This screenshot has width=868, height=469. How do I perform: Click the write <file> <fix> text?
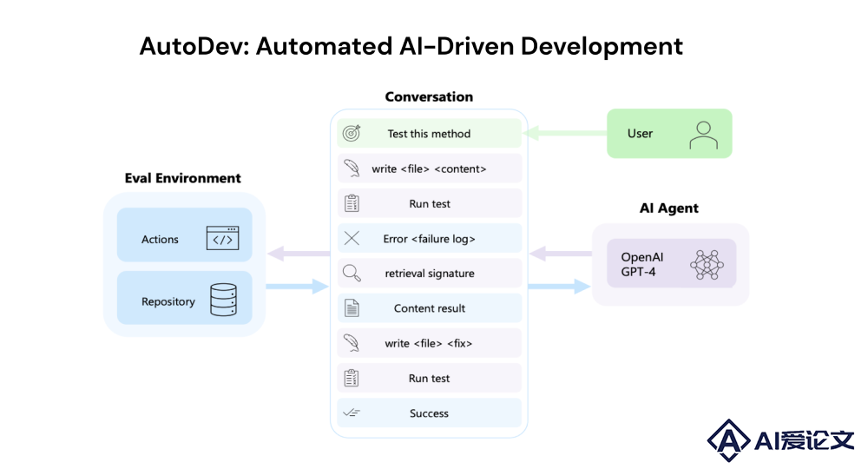pyautogui.click(x=429, y=343)
